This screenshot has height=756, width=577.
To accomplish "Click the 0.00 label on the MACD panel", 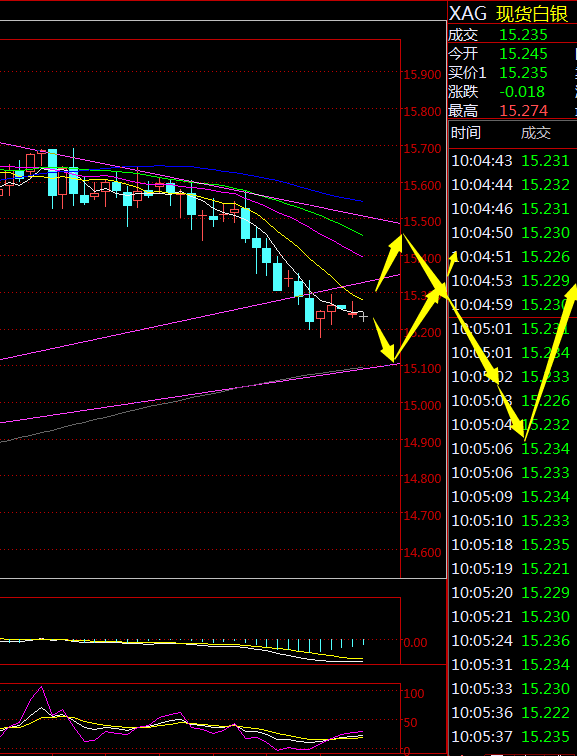I will click(415, 643).
